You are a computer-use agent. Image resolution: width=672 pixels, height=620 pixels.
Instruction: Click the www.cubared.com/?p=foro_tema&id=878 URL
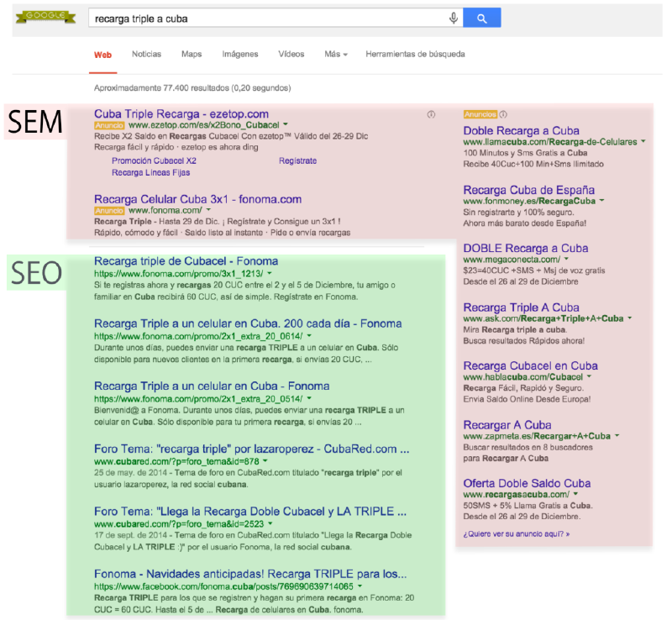point(176,461)
